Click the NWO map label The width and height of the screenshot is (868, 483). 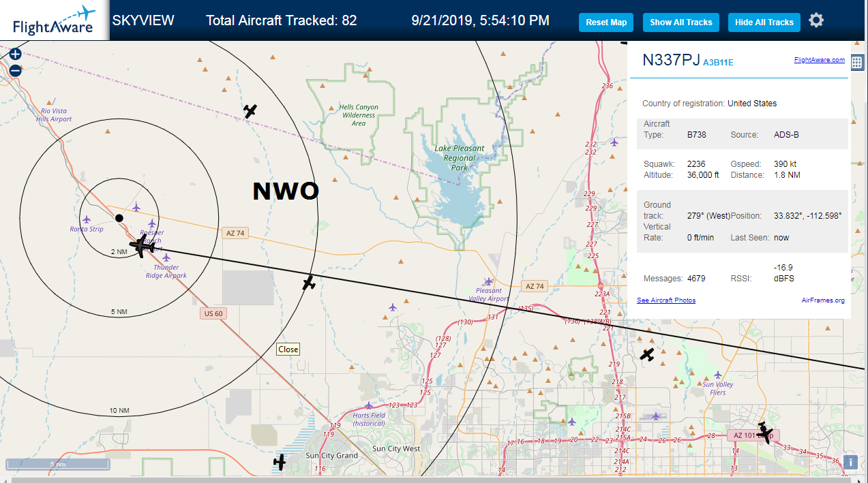point(286,191)
